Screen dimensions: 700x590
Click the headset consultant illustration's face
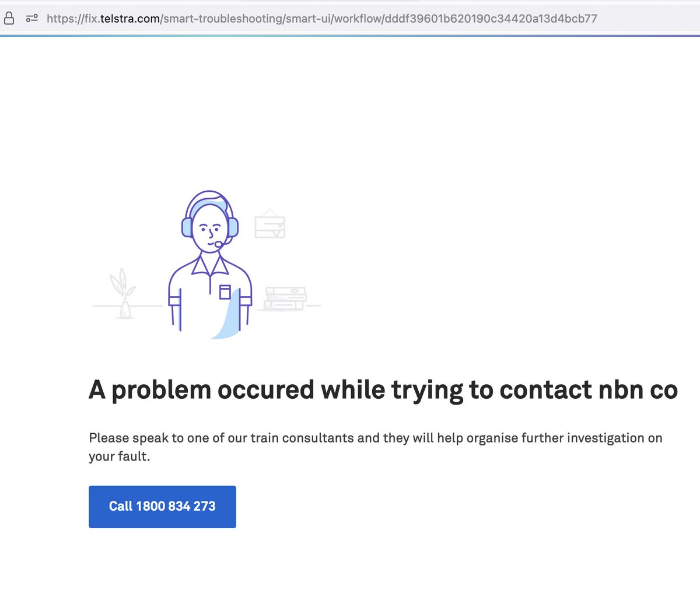pyautogui.click(x=209, y=229)
